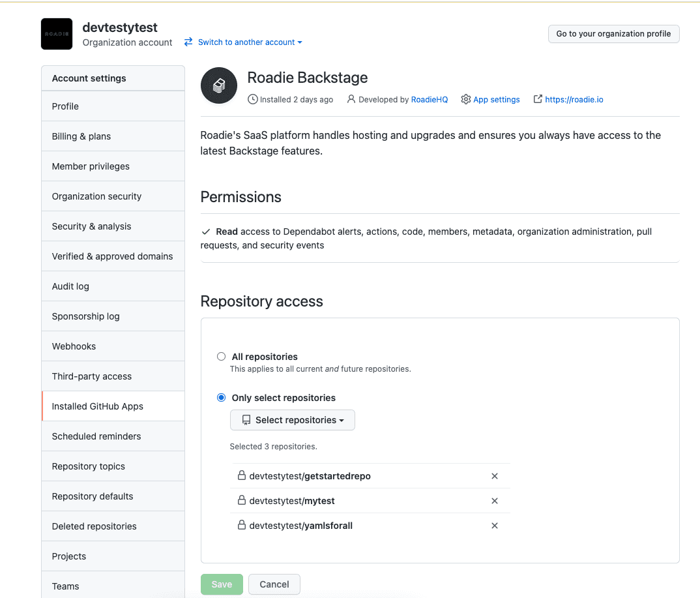Click the devtestytest organization name

pos(120,27)
